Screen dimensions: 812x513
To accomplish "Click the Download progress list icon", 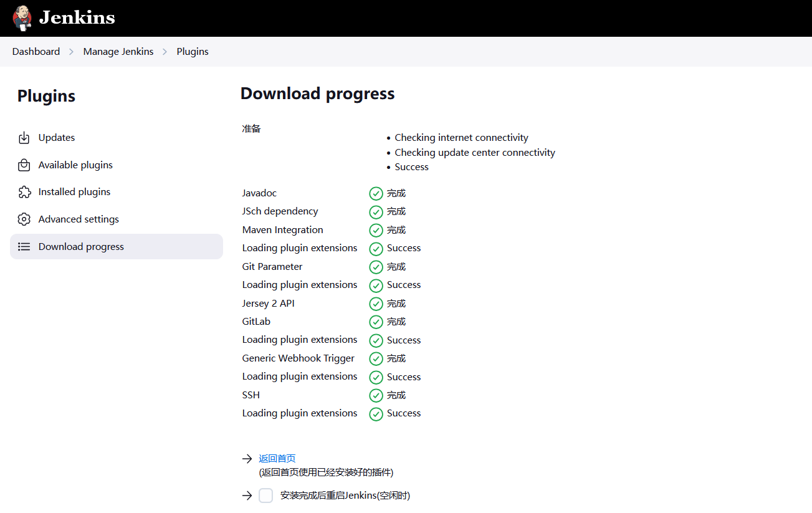I will click(x=24, y=247).
